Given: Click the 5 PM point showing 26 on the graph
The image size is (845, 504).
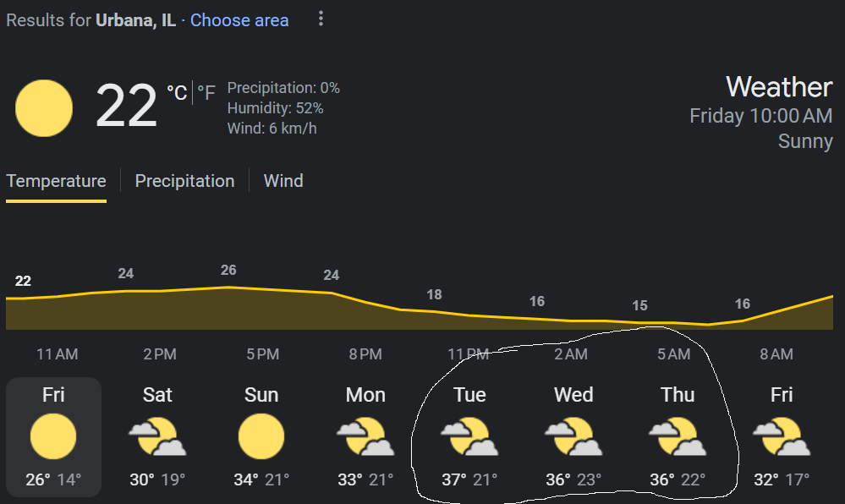Looking at the screenshot, I should [x=228, y=270].
